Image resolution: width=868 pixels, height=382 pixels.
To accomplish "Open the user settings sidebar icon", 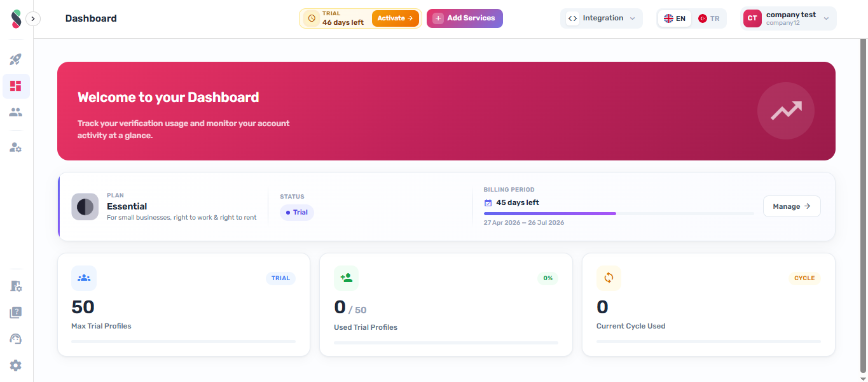I will tap(16, 147).
